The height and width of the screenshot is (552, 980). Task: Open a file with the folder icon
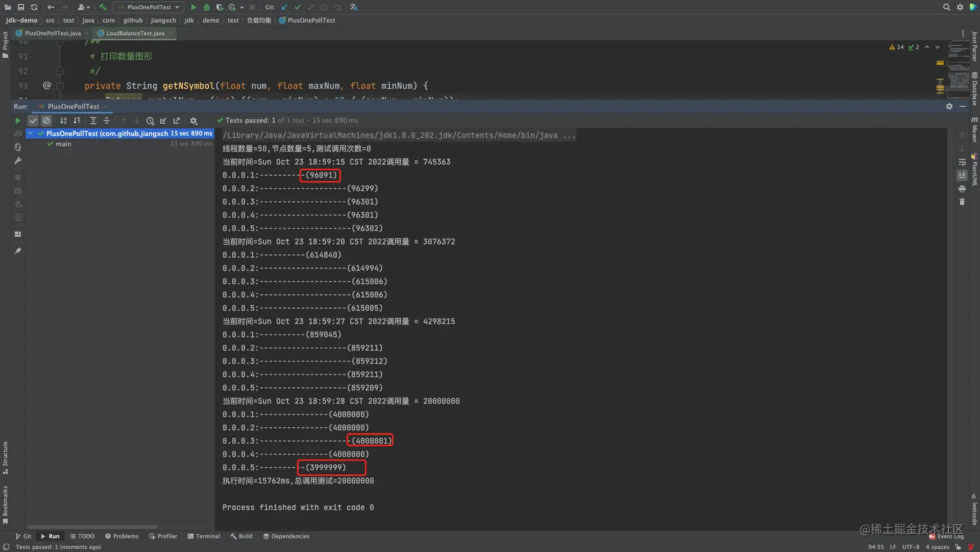pos(8,7)
